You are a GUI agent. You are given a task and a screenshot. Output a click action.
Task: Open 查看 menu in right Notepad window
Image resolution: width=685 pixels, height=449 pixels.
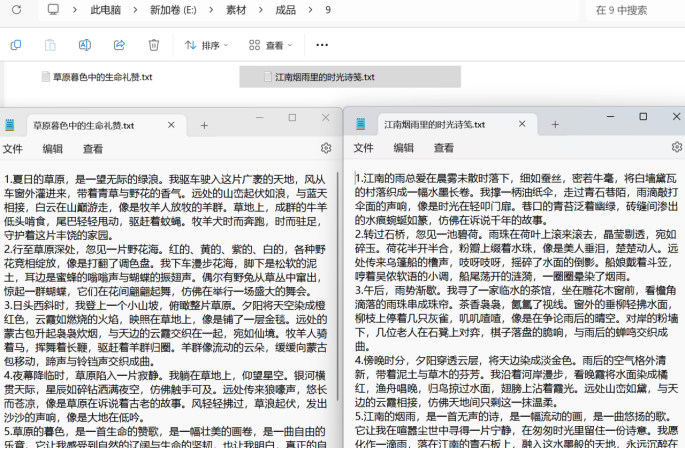[443, 148]
